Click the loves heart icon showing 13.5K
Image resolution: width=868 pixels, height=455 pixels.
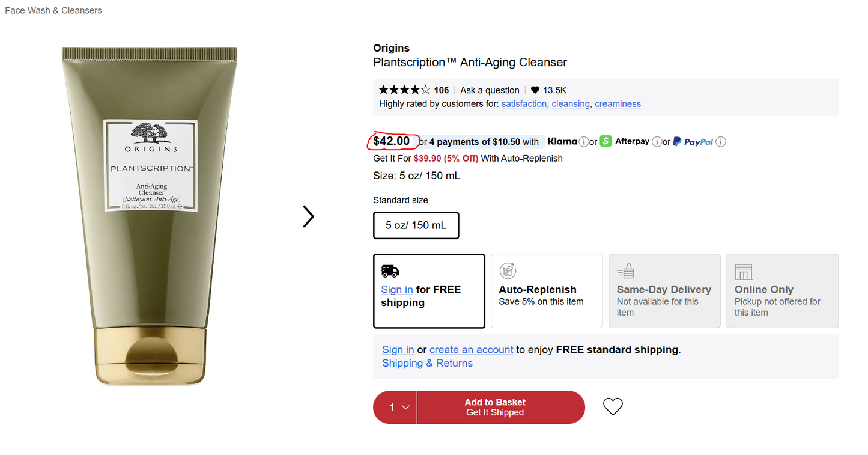tap(534, 90)
